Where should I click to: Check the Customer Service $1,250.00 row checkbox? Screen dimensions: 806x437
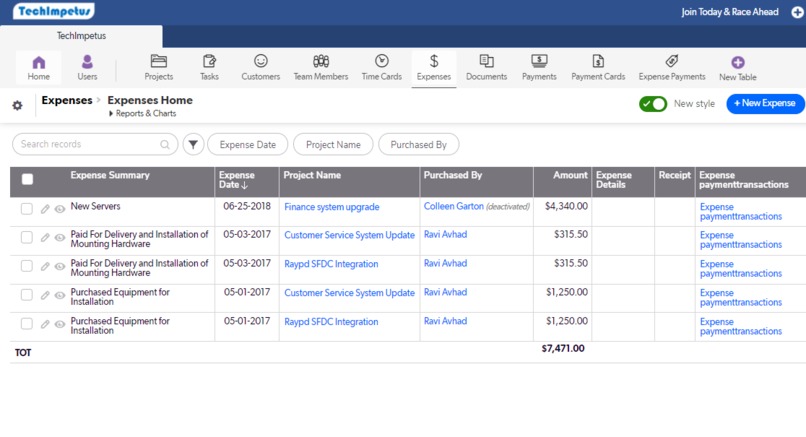click(27, 295)
